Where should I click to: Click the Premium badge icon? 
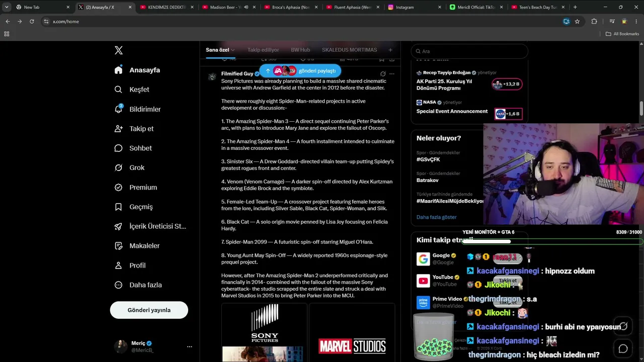118,188
